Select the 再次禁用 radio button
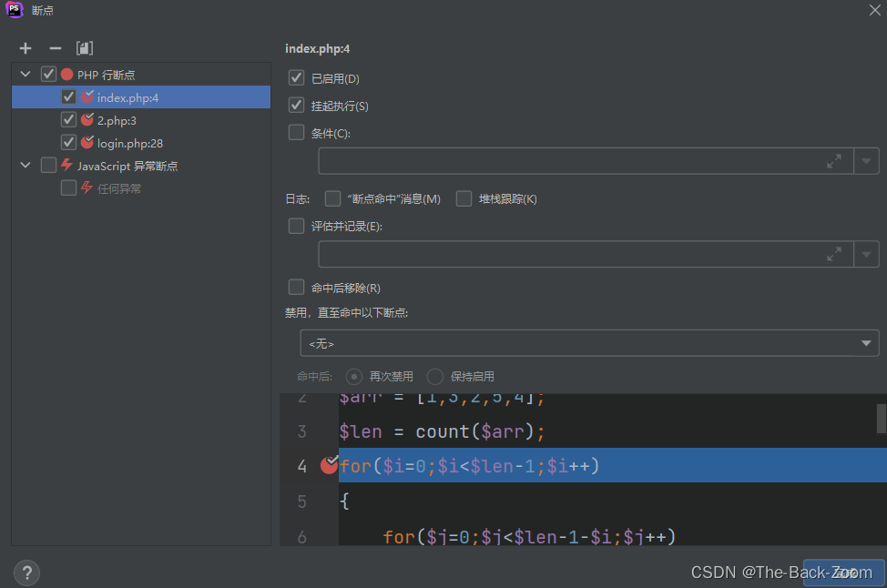Image resolution: width=887 pixels, height=588 pixels. [354, 377]
